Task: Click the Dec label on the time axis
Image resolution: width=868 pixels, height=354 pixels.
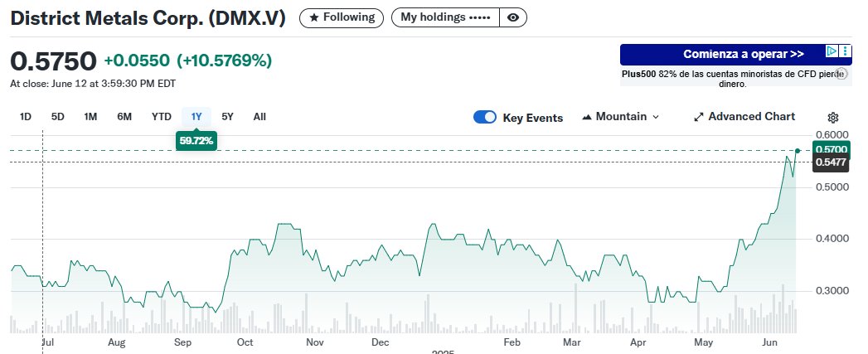Action: pos(381,342)
